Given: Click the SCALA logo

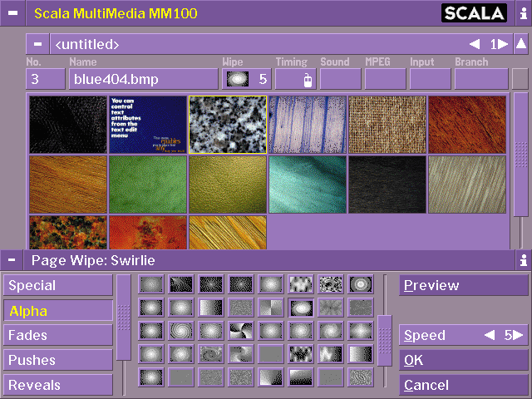Looking at the screenshot, I should [474, 13].
